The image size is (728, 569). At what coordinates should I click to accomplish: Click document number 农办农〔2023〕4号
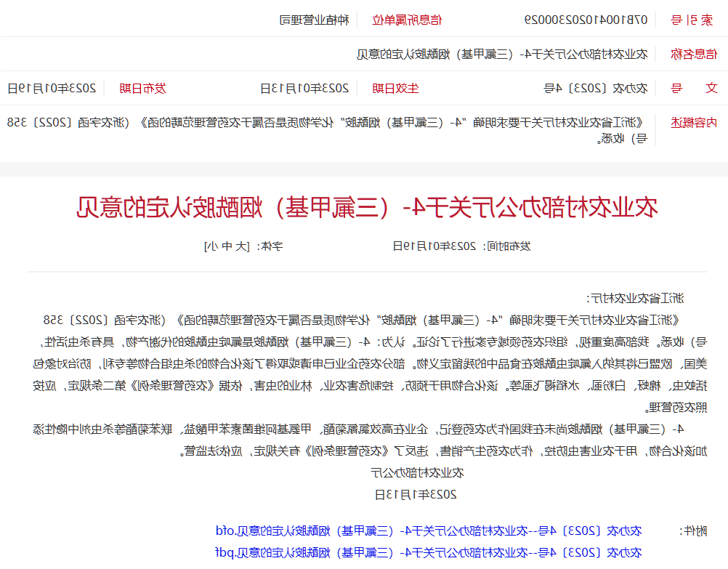click(596, 89)
